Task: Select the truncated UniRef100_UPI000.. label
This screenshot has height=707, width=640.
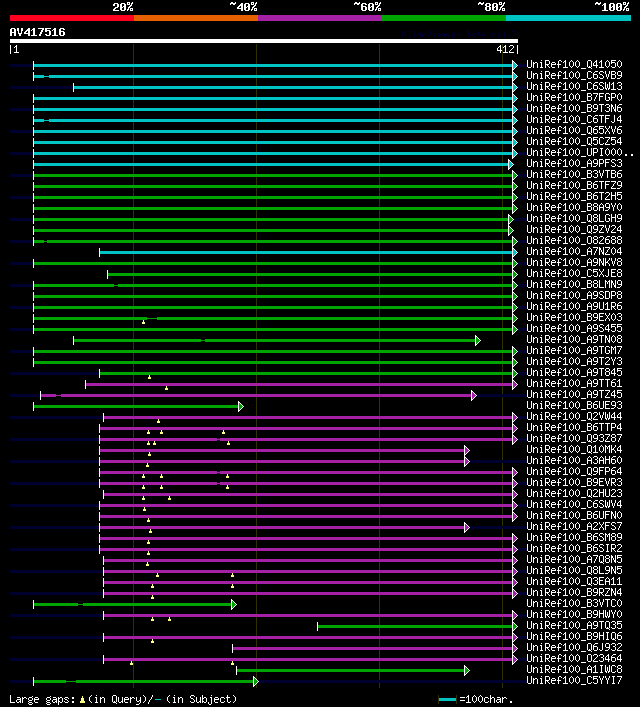Action: tap(580, 152)
